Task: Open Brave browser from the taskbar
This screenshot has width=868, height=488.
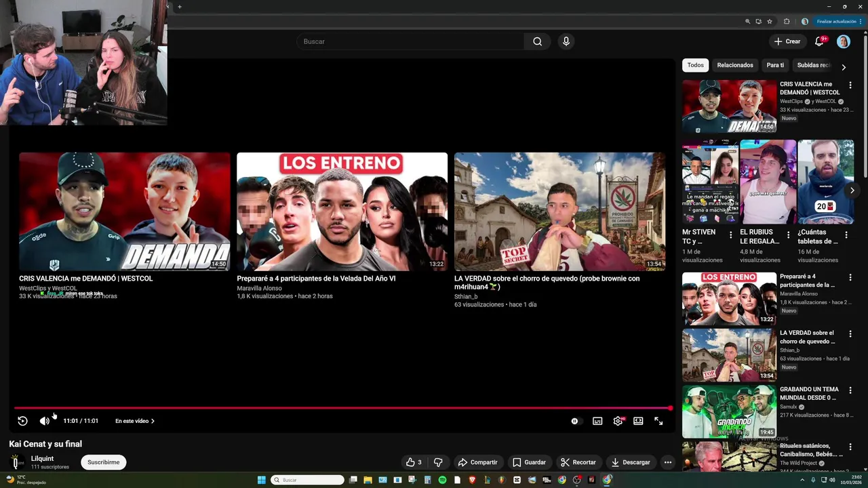Action: coord(473,480)
